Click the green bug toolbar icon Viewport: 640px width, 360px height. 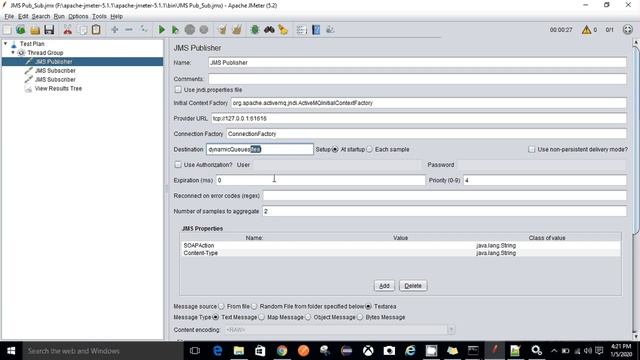pyautogui.click(x=255, y=30)
